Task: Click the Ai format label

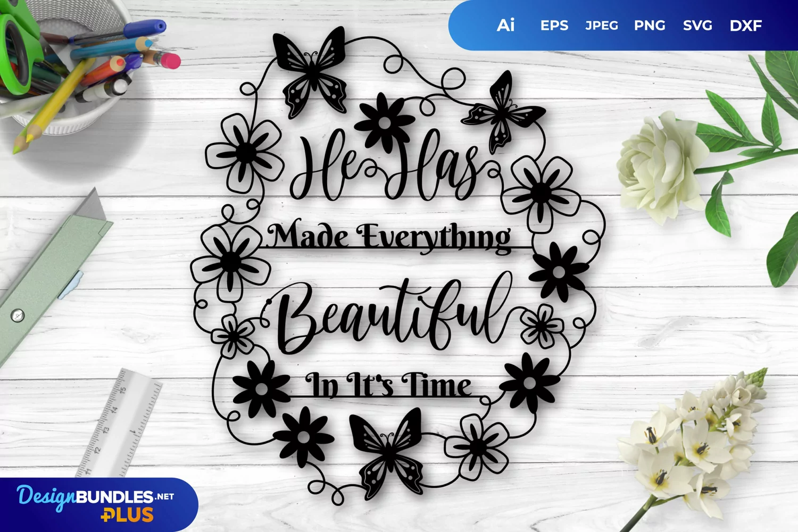Action: tap(505, 25)
